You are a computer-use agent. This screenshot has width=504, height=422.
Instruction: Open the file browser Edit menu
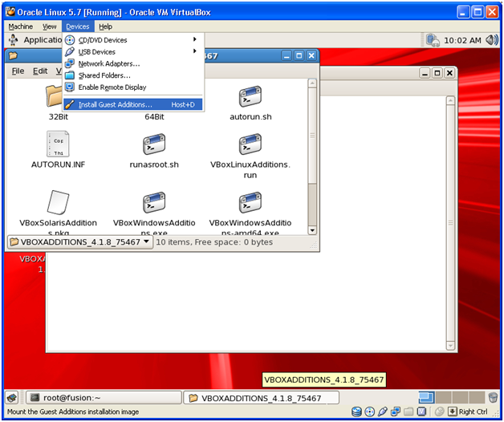click(40, 71)
